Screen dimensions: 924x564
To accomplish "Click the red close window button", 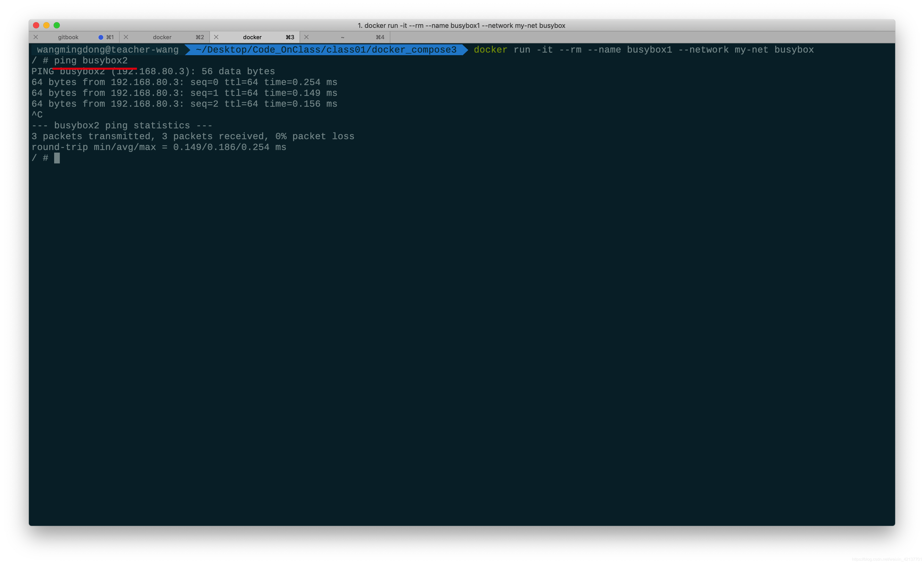I will (x=36, y=25).
